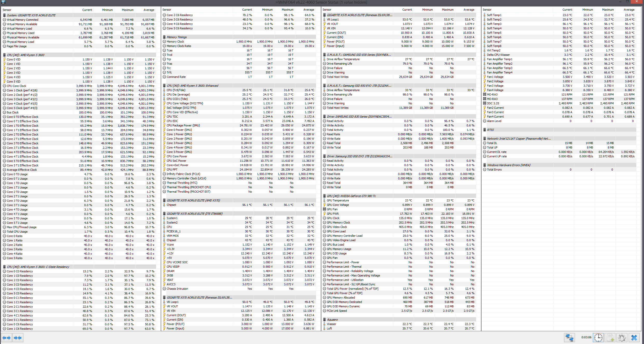The height and width of the screenshot is (344, 644).
Task: Click the thermometer icon beside GPU Temperature
Action: click(324, 200)
